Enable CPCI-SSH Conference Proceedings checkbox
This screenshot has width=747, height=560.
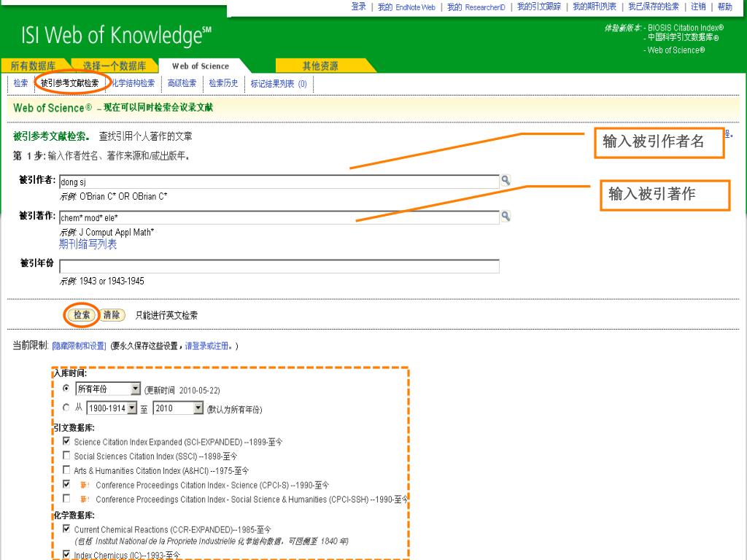point(66,499)
